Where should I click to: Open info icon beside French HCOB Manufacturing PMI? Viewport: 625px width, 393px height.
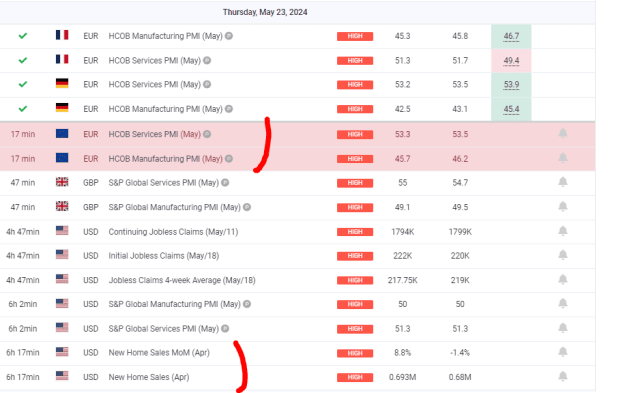pyautogui.click(x=229, y=36)
